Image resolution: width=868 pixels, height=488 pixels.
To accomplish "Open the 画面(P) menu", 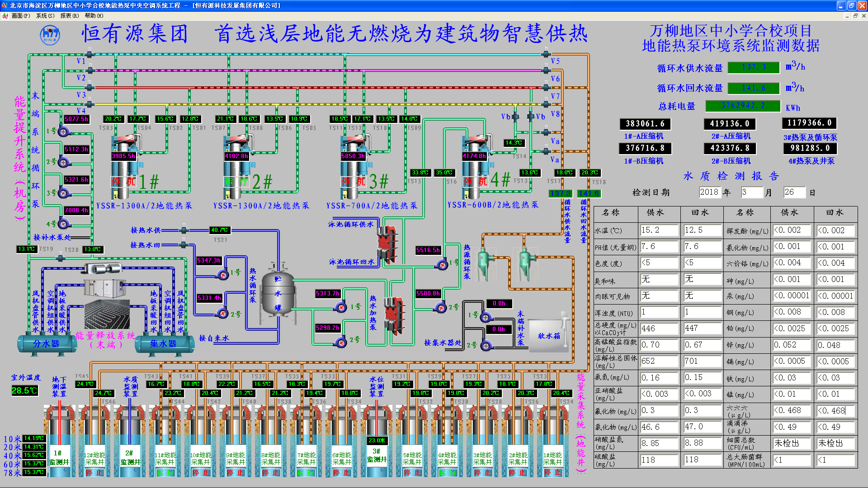I will 20,15.
